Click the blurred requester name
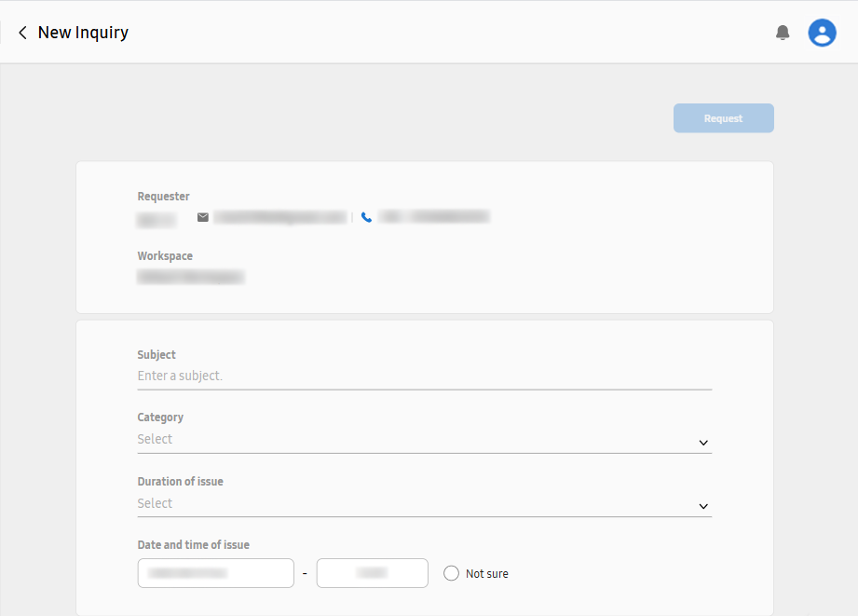Screen dimensions: 858x616 tap(156, 221)
